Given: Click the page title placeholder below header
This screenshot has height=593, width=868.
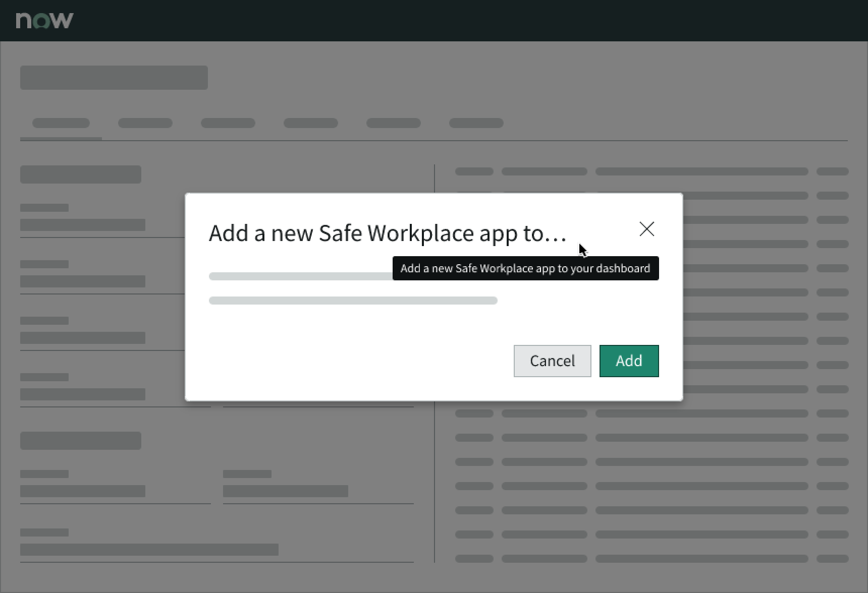Looking at the screenshot, I should [114, 78].
